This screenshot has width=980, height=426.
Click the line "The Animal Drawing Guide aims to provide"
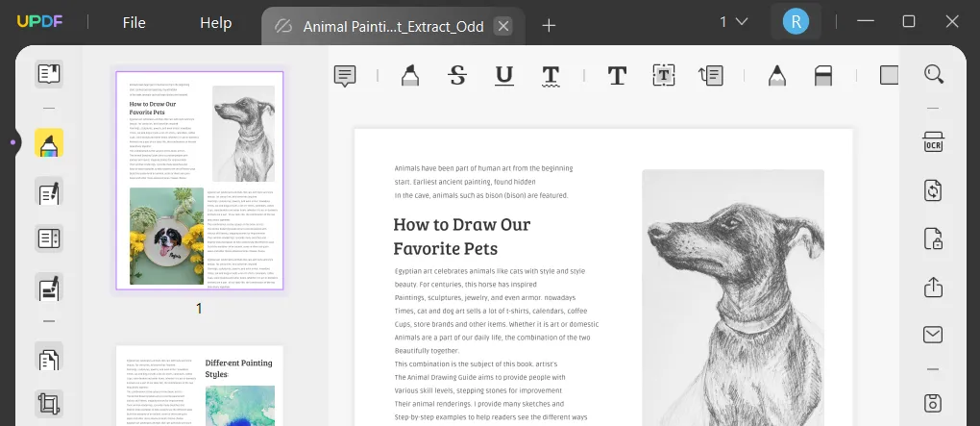[x=480, y=377]
